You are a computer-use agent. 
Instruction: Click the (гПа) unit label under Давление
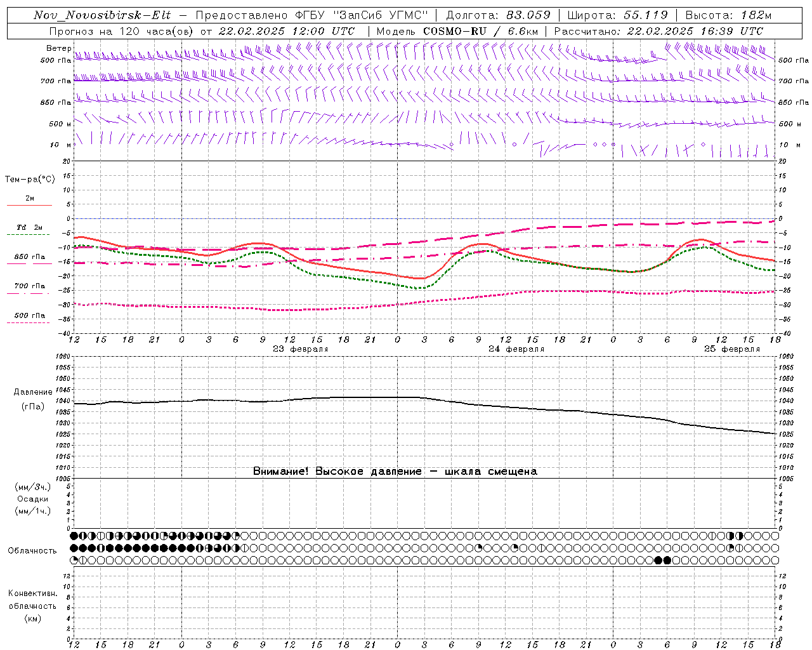(33, 406)
